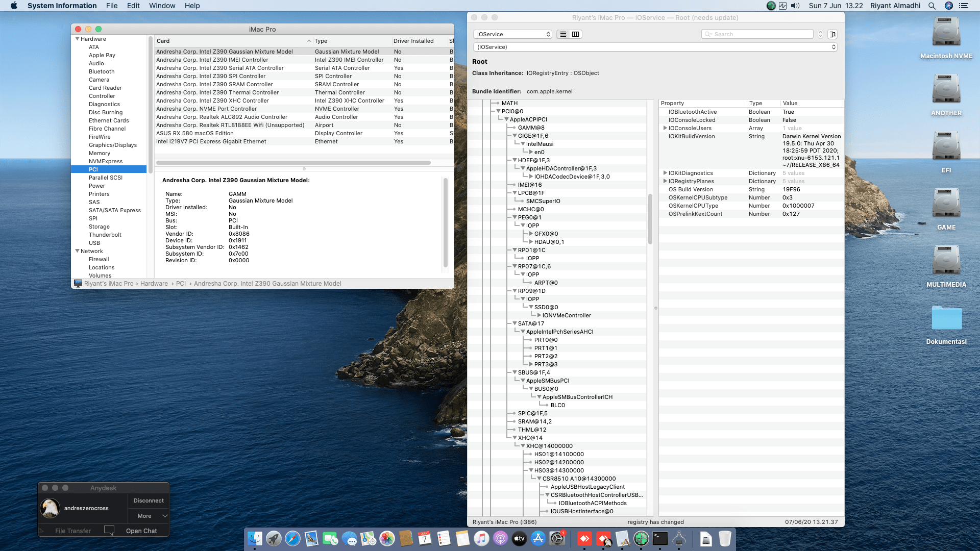980x551 pixels.
Task: Open Notes from the Dock
Action: pos(462,538)
